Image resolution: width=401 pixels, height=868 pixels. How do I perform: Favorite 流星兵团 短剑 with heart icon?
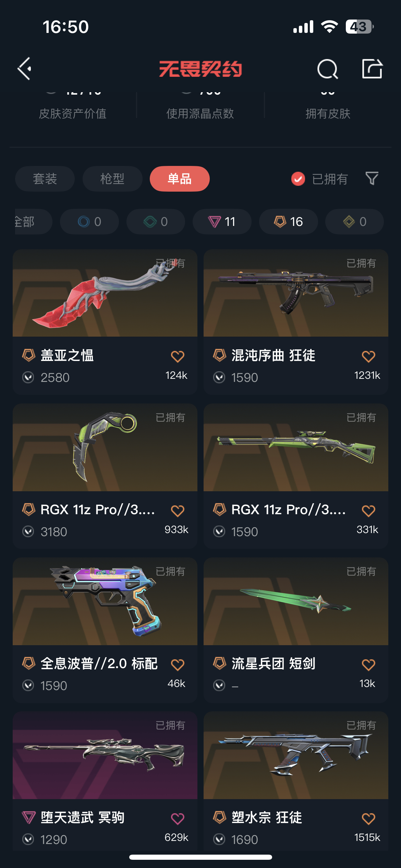point(368,665)
